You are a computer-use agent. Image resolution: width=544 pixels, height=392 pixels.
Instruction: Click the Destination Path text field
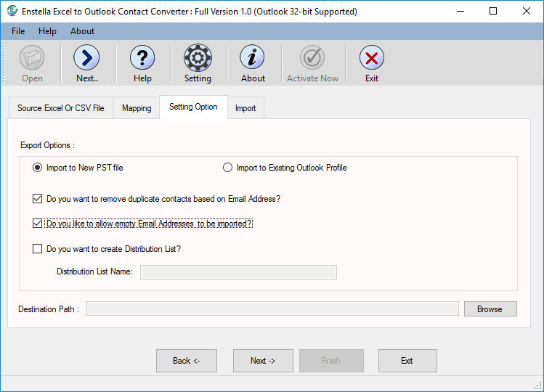point(272,309)
